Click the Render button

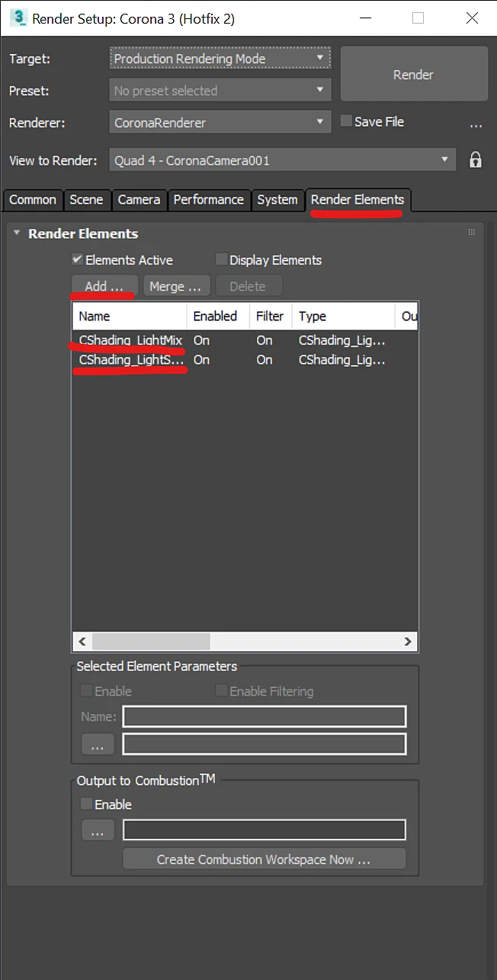413,75
